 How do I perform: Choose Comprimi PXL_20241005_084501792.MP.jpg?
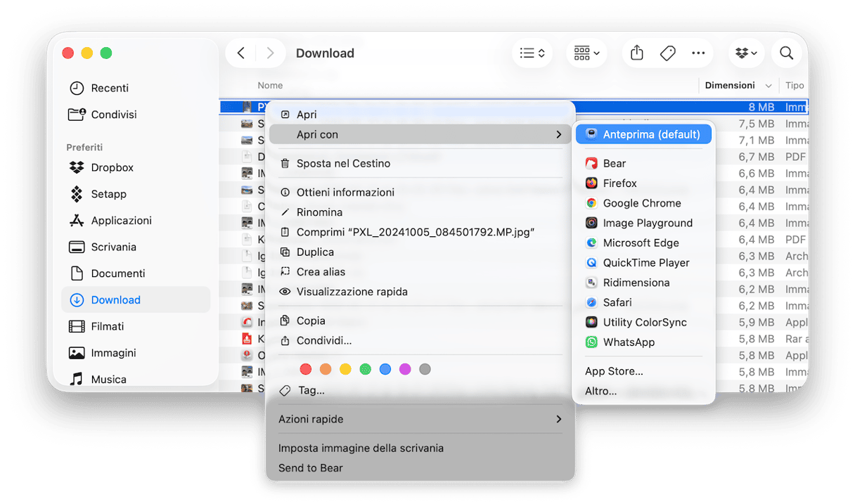[420, 232]
